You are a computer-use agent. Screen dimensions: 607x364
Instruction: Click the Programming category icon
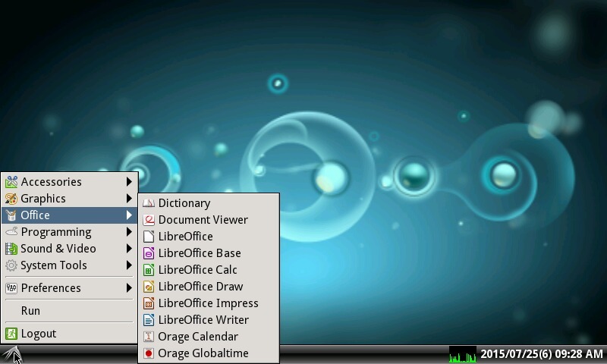pos(11,232)
